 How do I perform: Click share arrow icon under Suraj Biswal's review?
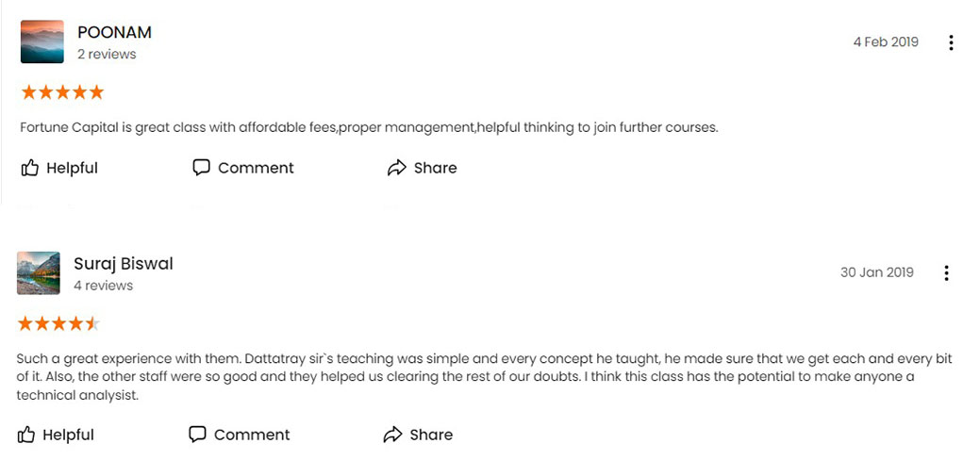(392, 435)
